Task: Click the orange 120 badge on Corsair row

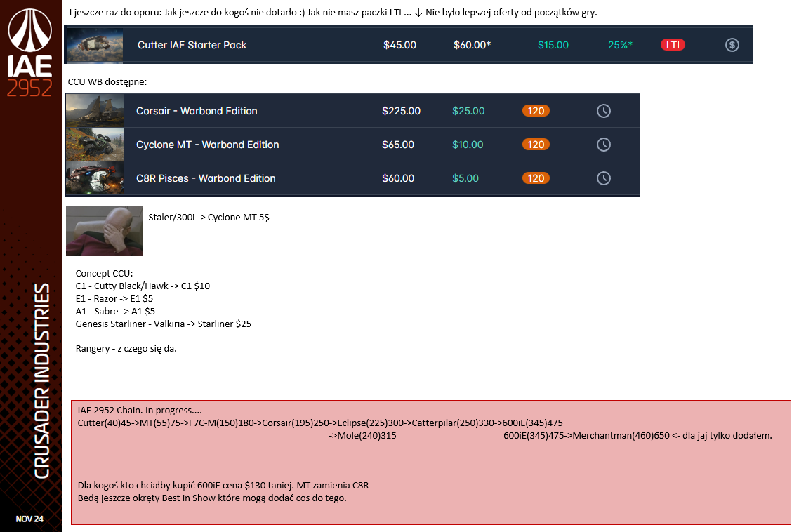Action: pyautogui.click(x=536, y=111)
